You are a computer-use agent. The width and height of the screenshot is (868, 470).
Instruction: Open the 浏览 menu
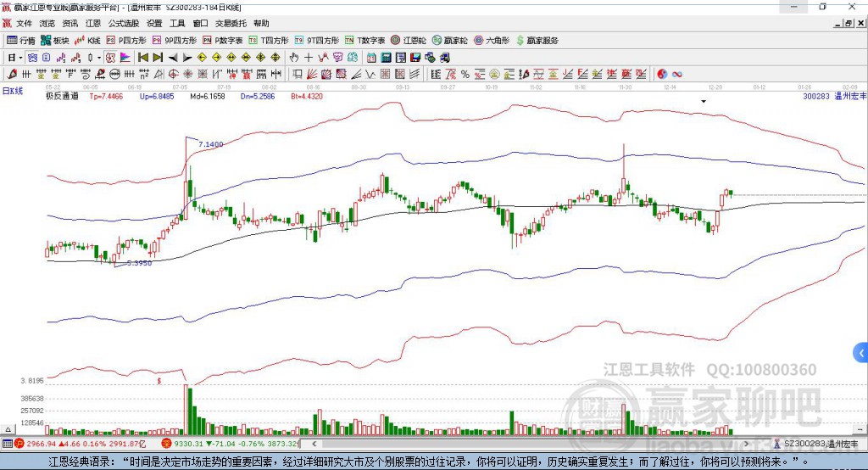coord(47,23)
